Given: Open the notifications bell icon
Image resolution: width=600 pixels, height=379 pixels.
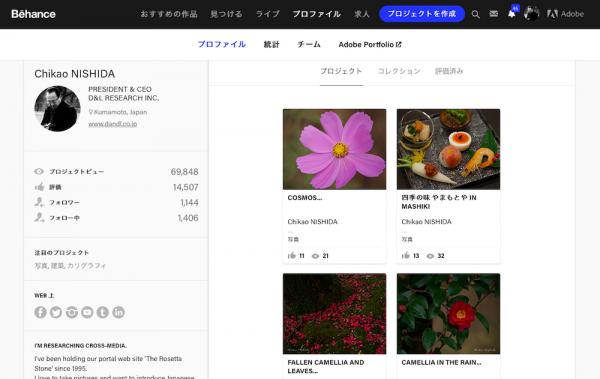Looking at the screenshot, I should [x=512, y=14].
